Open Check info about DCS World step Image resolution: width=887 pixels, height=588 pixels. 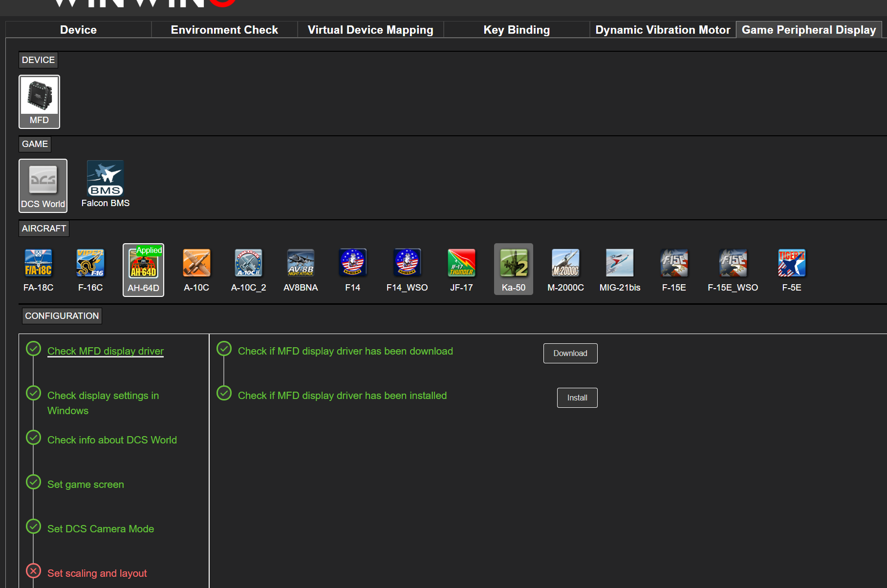112,440
